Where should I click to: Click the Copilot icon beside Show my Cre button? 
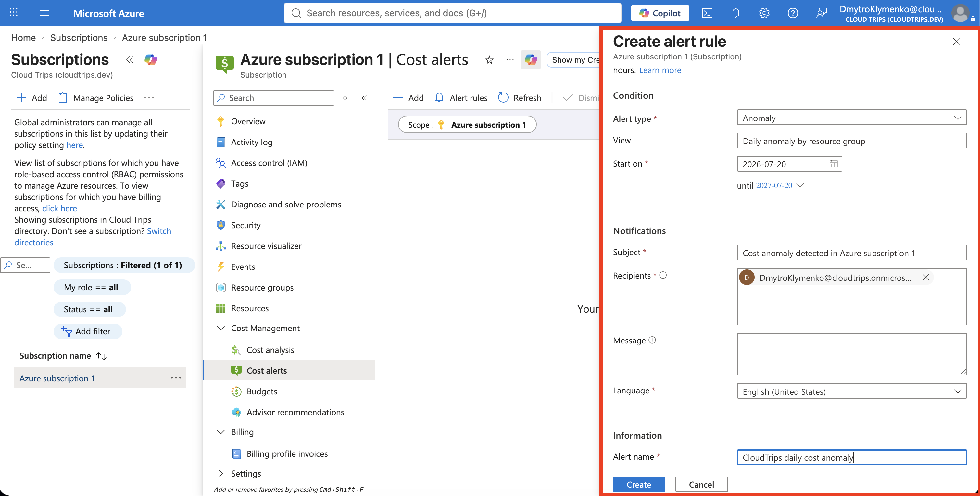click(530, 60)
